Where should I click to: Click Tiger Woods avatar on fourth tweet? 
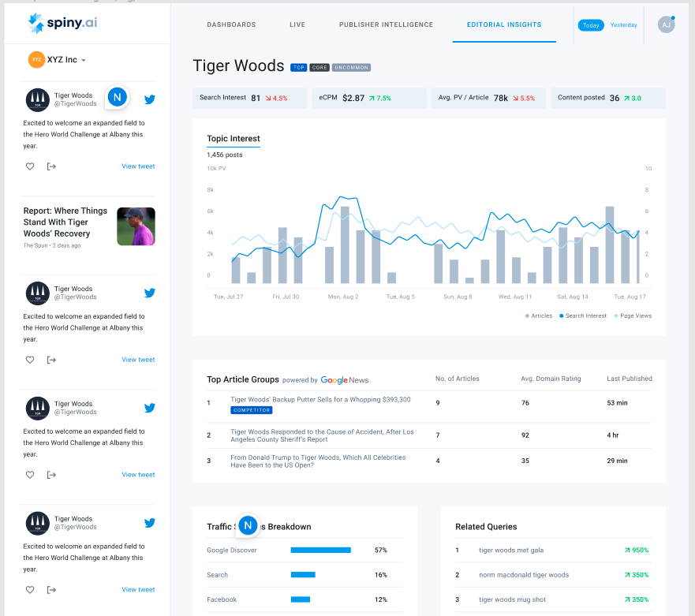[38, 523]
